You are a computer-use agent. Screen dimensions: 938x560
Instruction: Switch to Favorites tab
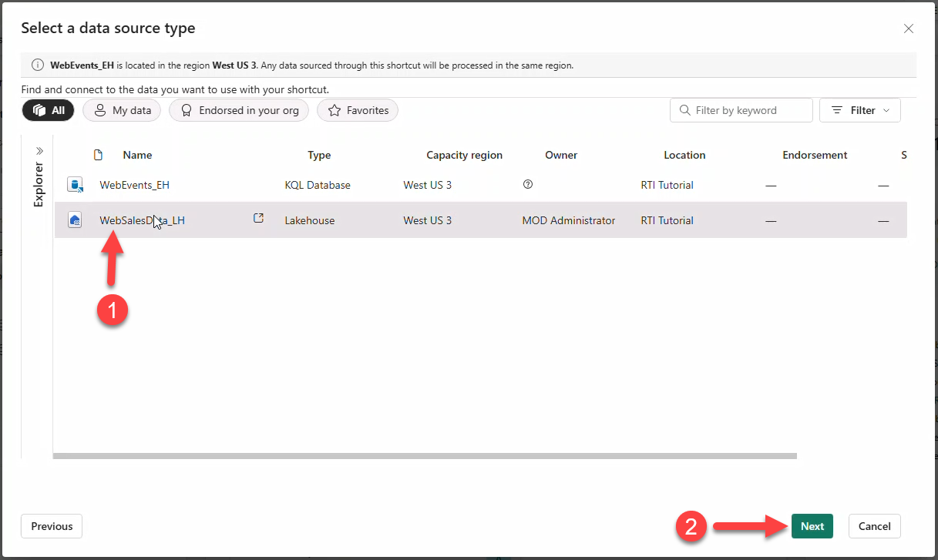tap(358, 110)
